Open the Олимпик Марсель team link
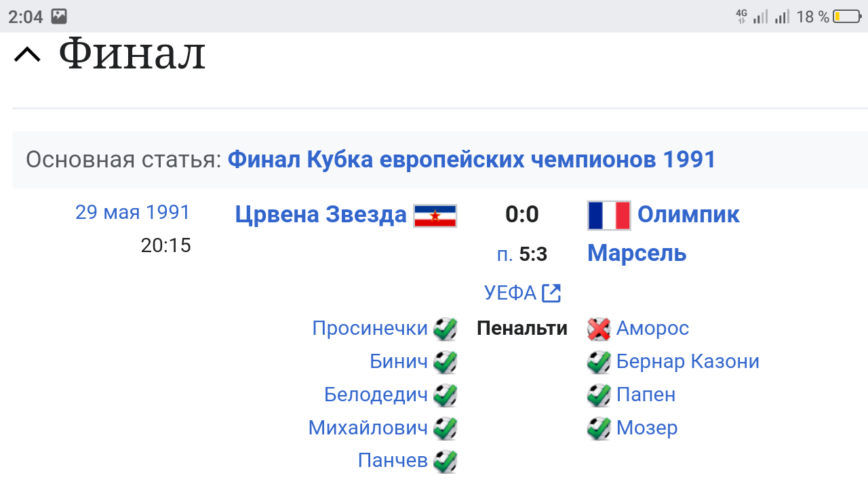 [688, 215]
